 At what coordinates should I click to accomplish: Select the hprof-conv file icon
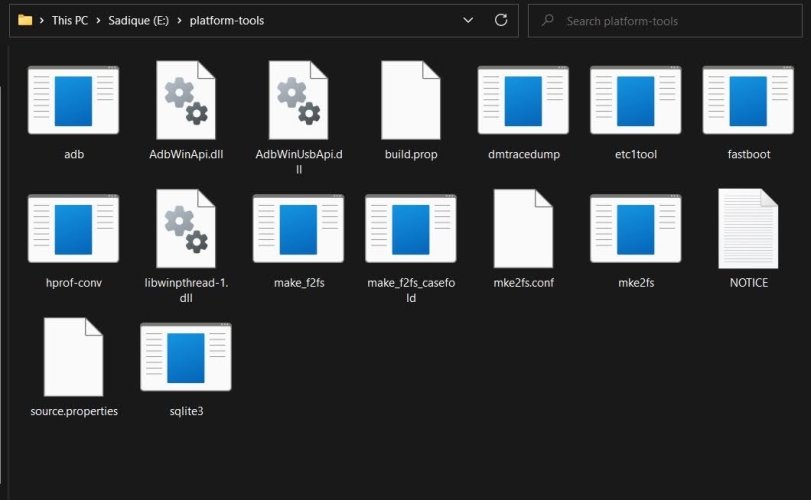pyautogui.click(x=73, y=229)
